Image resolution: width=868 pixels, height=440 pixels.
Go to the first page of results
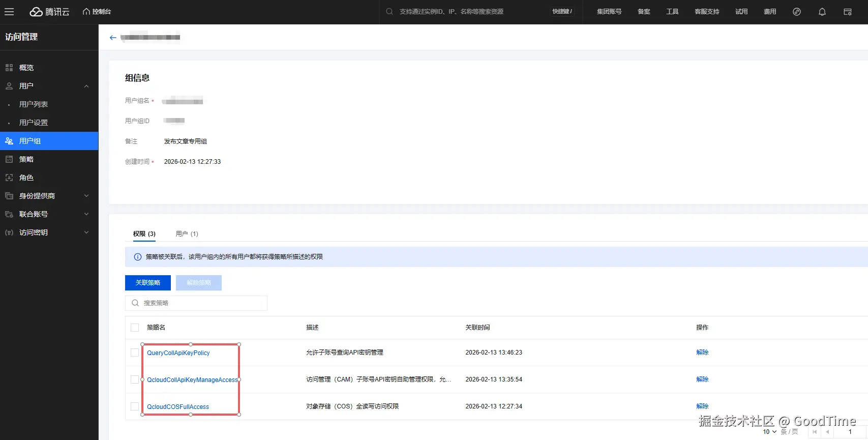click(x=815, y=432)
